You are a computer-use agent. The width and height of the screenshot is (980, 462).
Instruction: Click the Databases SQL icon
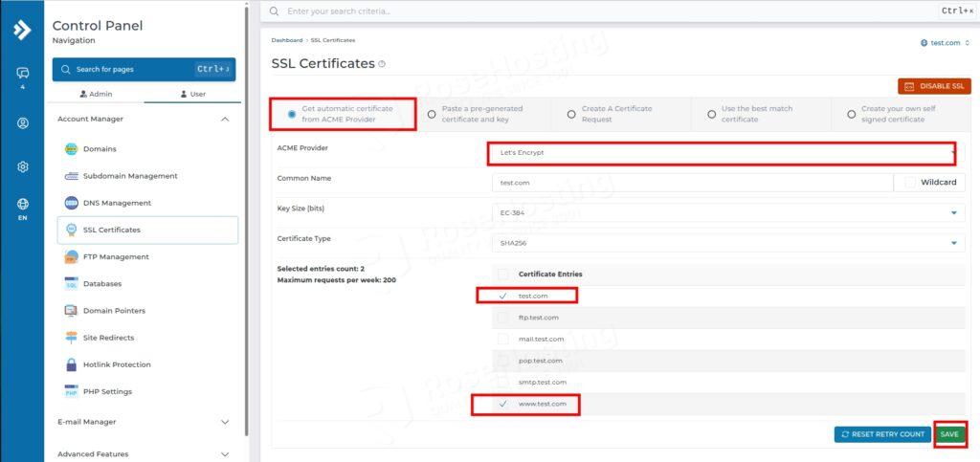tap(71, 283)
